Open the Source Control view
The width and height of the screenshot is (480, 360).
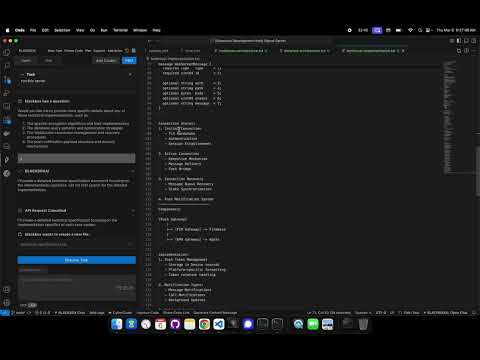pyautogui.click(x=7, y=80)
